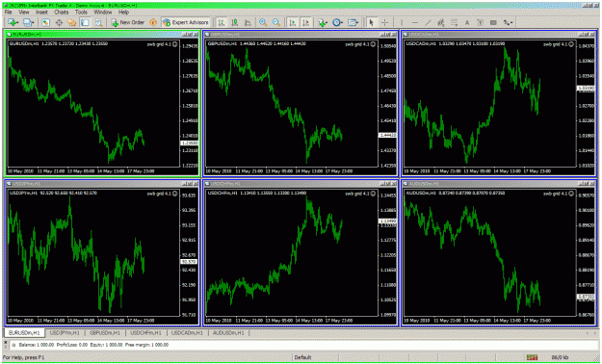
Task: Select the Equidistant Channel tool
Action: click(x=441, y=23)
